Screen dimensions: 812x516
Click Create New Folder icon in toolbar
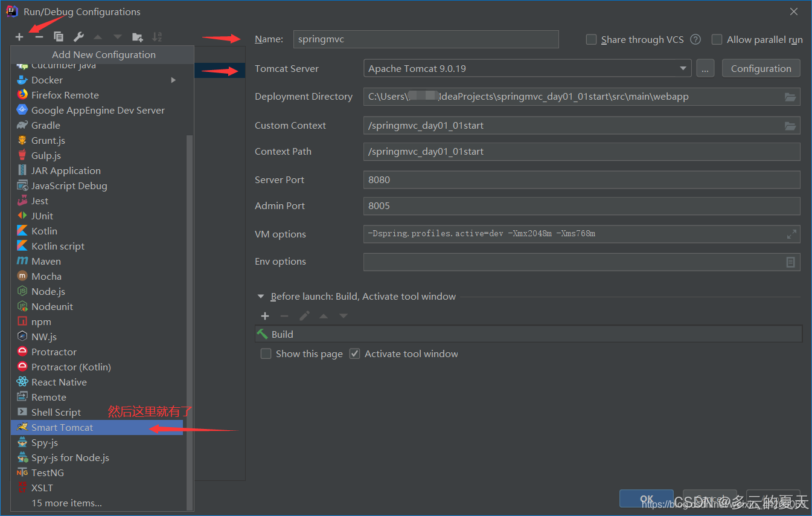(x=138, y=37)
